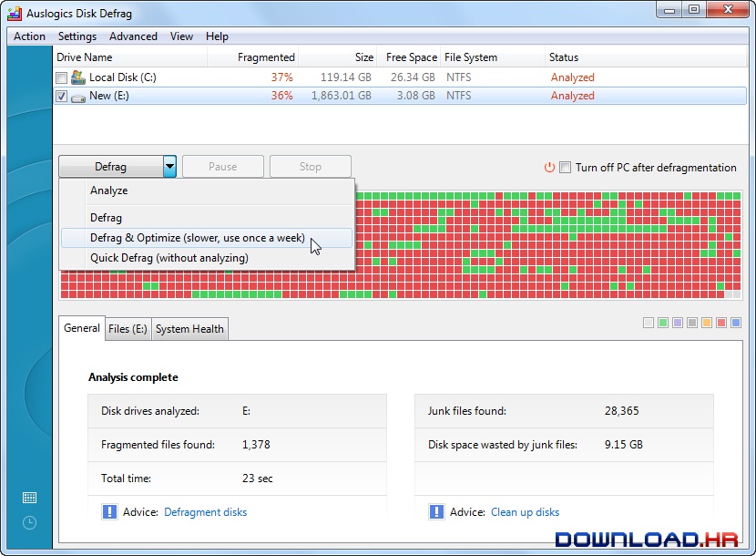The image size is (756, 556).
Task: Open the Action menu
Action: point(29,36)
